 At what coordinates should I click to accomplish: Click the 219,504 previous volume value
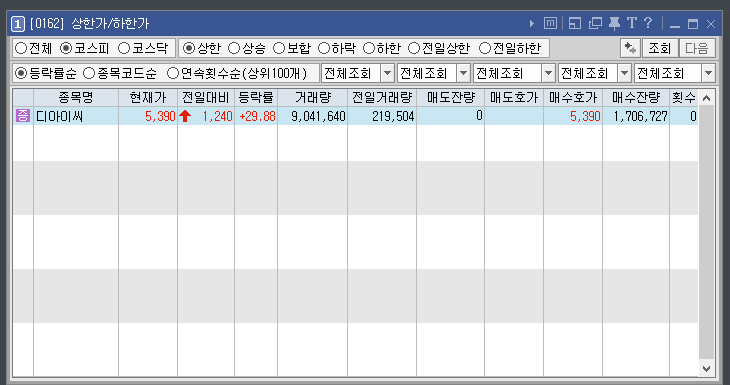[x=393, y=116]
